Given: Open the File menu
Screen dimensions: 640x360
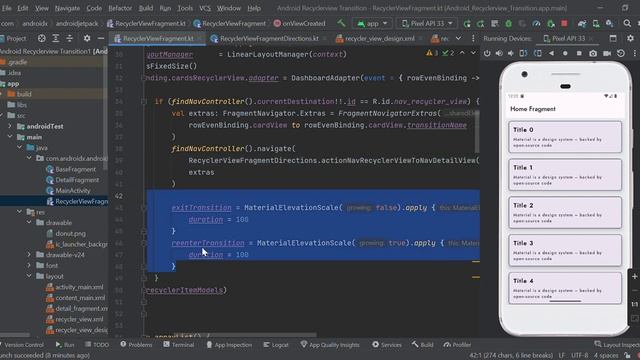Looking at the screenshot, I should point(6,8).
